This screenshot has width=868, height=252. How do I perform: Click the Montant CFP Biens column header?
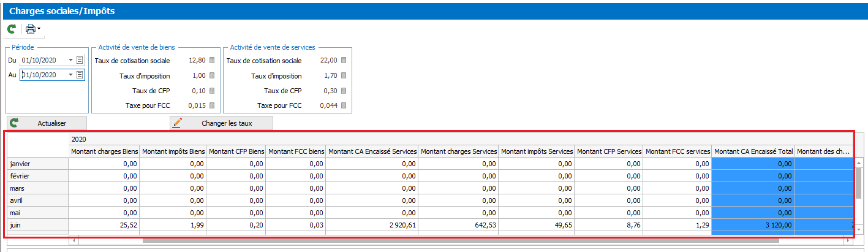tap(236, 151)
